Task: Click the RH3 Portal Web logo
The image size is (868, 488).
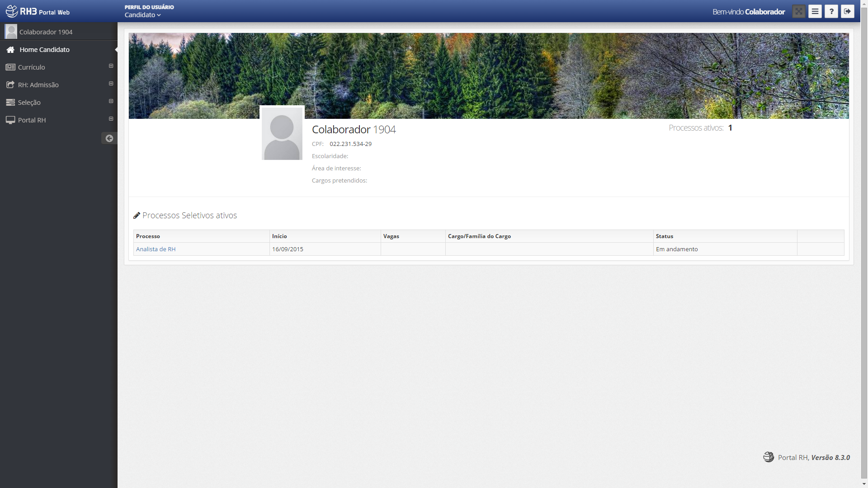Action: (38, 12)
